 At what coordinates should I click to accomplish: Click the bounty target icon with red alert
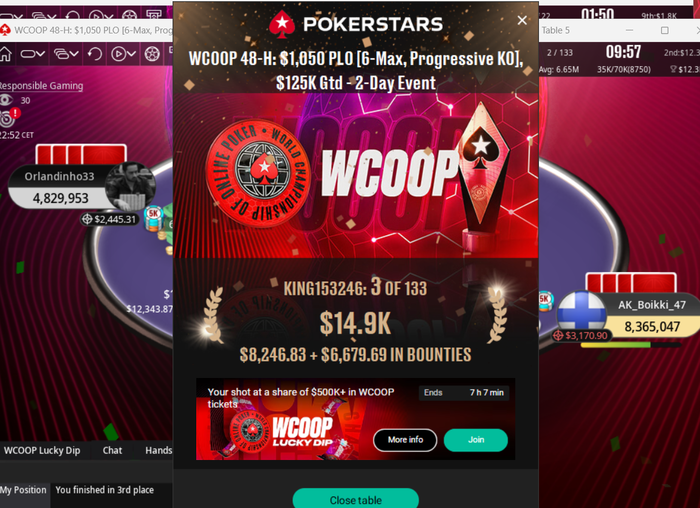click(x=9, y=117)
